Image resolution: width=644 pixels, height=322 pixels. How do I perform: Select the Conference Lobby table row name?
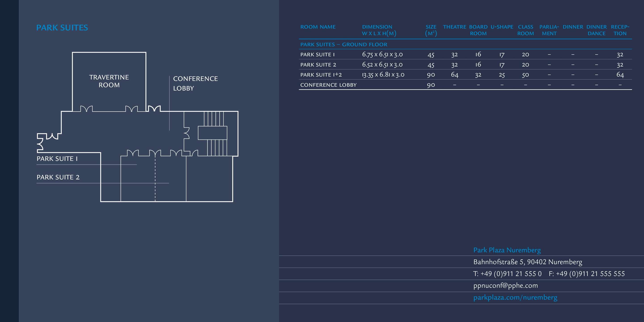(328, 85)
